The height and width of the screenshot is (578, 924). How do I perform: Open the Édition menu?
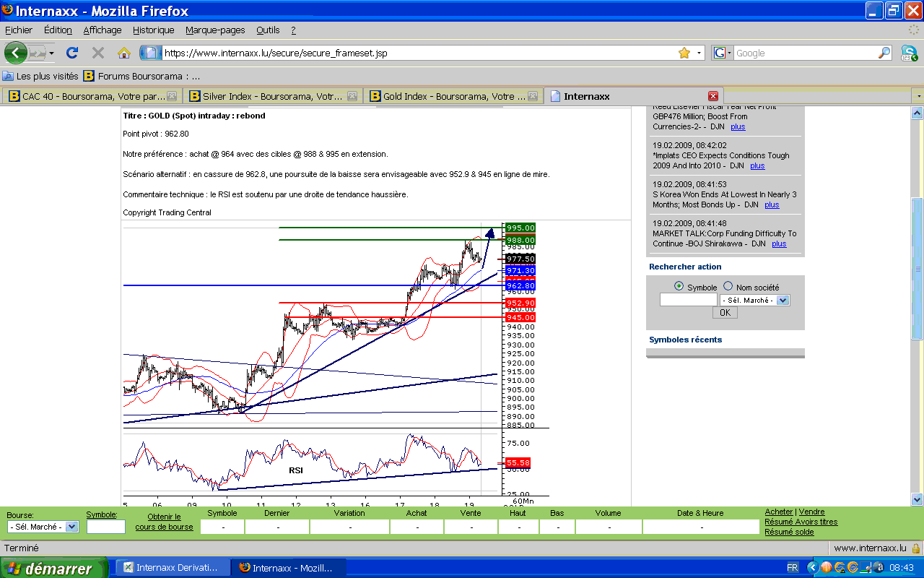coord(58,30)
